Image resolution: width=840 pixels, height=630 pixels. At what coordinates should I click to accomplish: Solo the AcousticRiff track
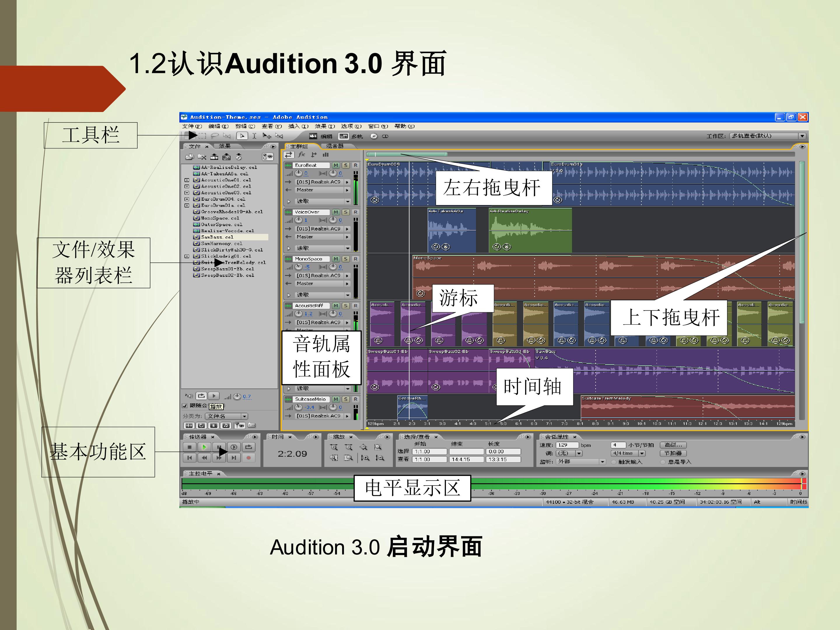coord(346,306)
